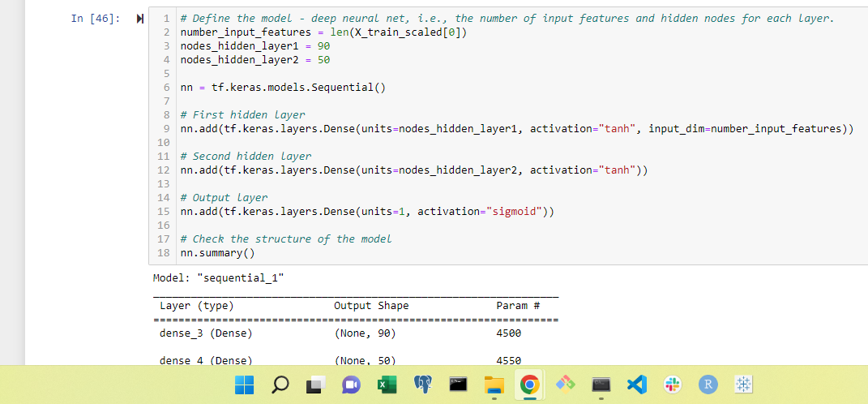The height and width of the screenshot is (404, 868).
Task: Open the black Command Prompt icon beside pgAdmin
Action: pyautogui.click(x=458, y=384)
